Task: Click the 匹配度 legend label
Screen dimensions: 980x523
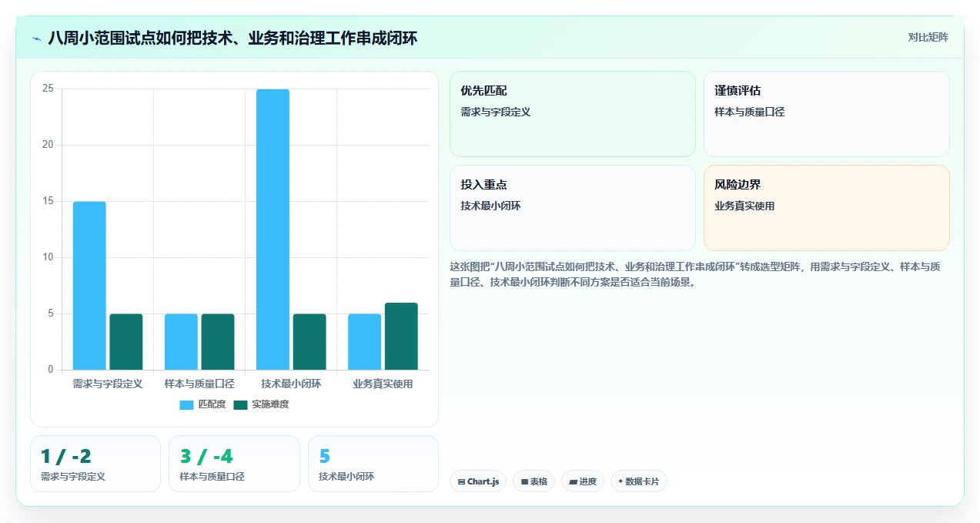Action: (x=212, y=404)
